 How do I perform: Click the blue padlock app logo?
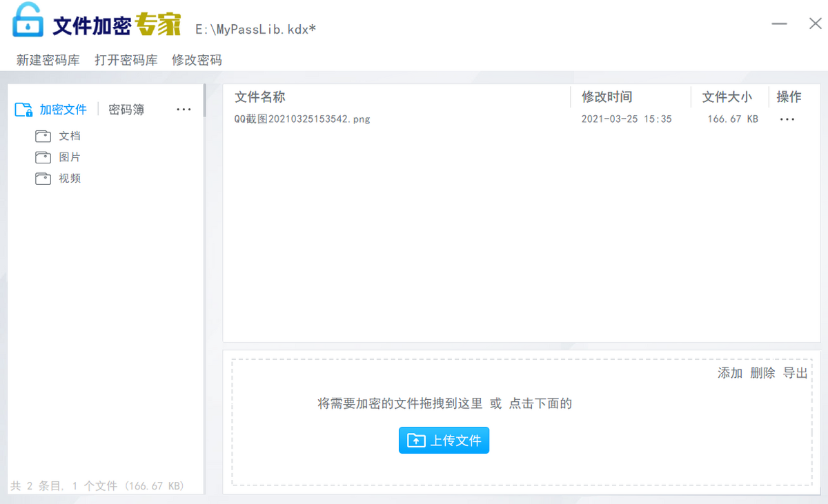pyautogui.click(x=28, y=20)
